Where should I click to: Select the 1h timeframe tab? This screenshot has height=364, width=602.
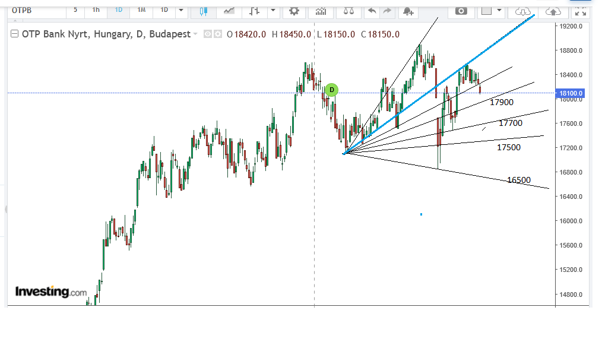(96, 10)
